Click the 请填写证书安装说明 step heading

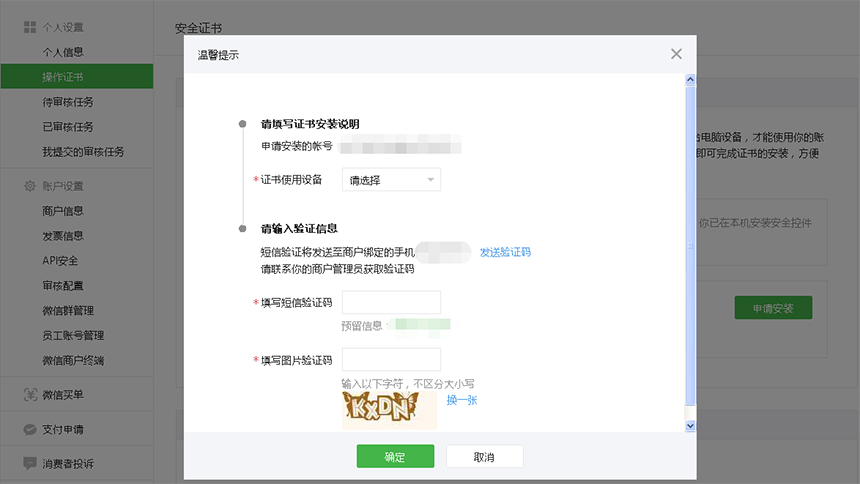(310, 124)
